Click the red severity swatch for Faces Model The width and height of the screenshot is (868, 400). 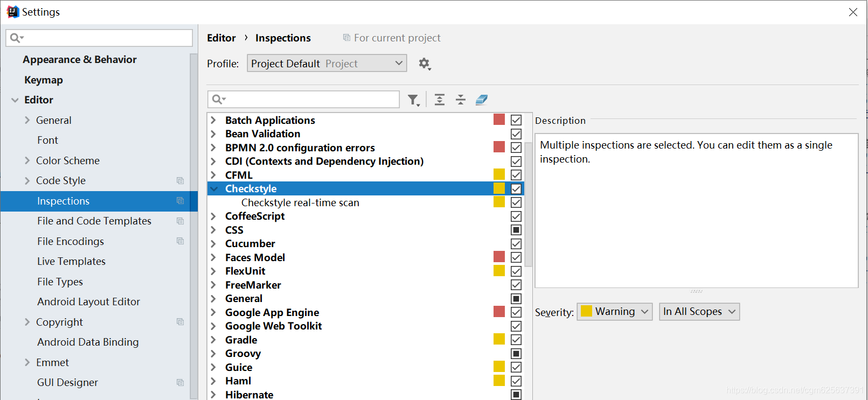(499, 257)
